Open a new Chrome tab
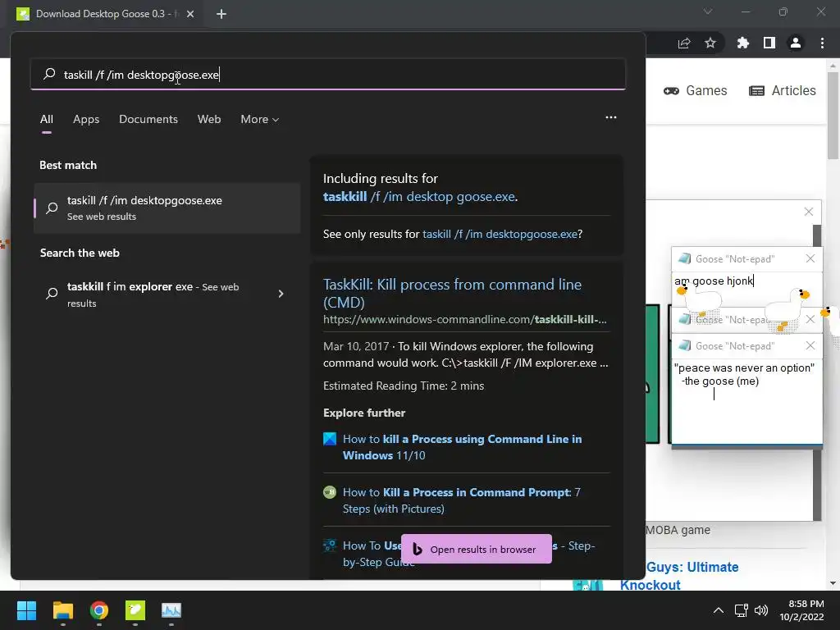The width and height of the screenshot is (840, 630). (x=221, y=14)
